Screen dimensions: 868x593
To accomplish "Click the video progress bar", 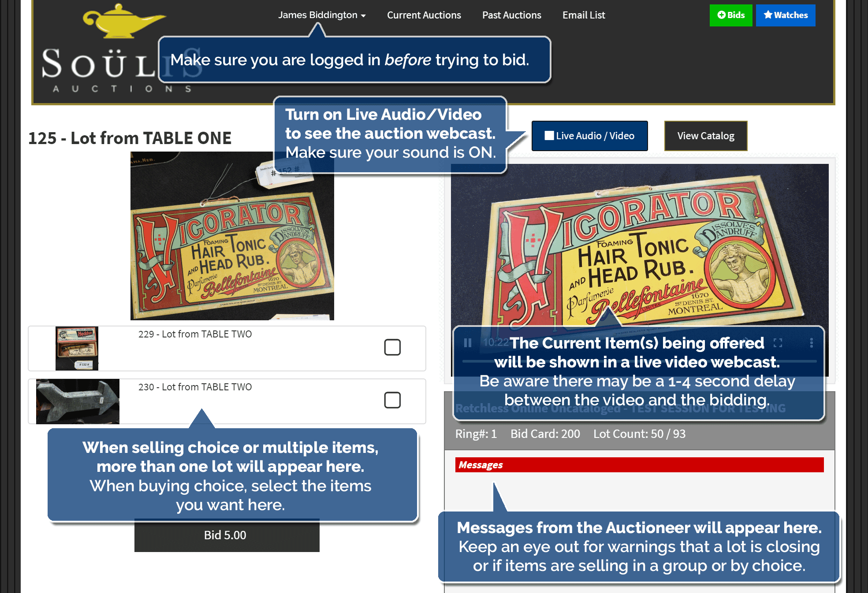I will (639, 361).
